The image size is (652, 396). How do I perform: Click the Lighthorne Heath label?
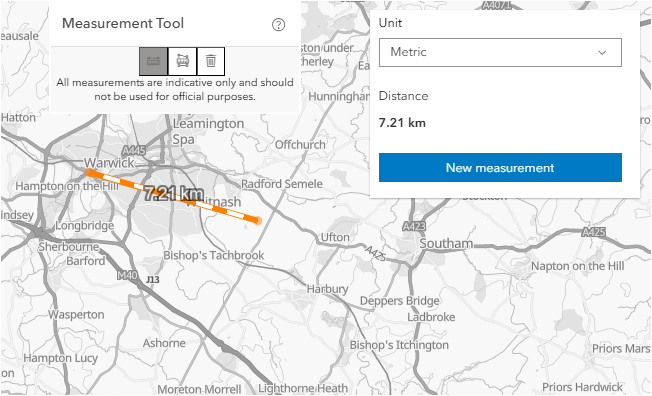[x=303, y=388]
